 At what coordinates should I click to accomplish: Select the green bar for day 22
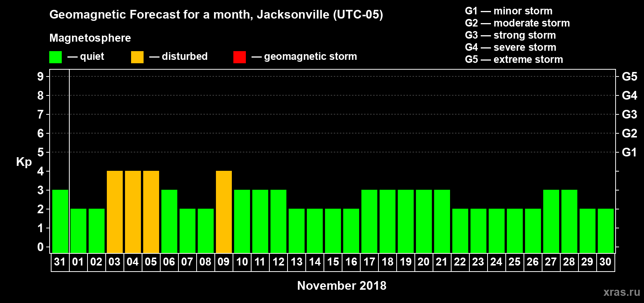point(460,231)
